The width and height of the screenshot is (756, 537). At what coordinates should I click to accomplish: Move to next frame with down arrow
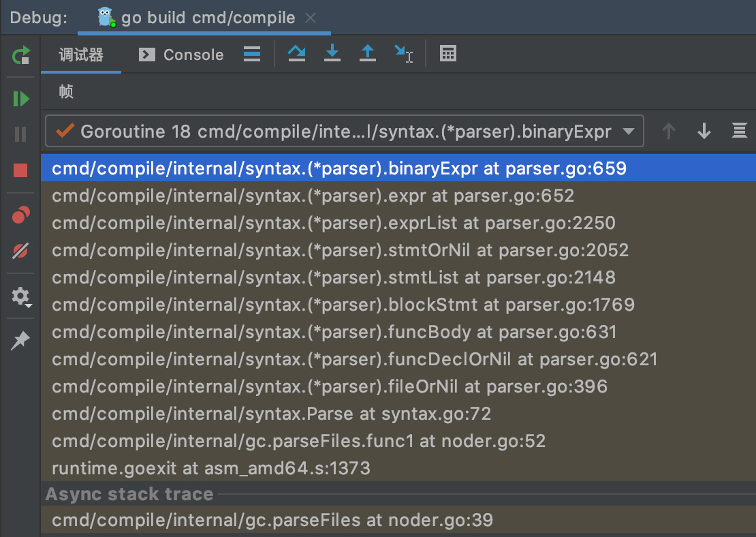click(x=704, y=131)
